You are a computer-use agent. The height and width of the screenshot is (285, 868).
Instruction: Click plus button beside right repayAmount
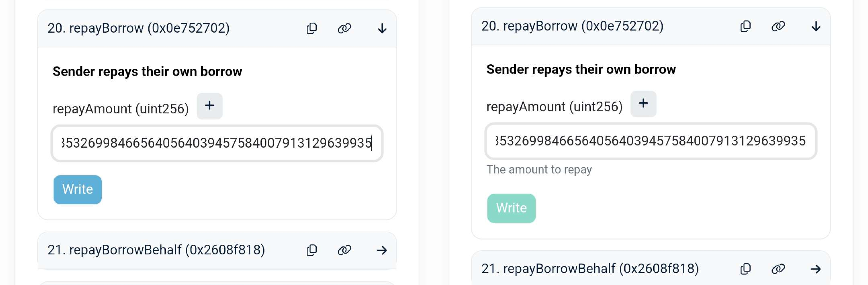pos(643,104)
